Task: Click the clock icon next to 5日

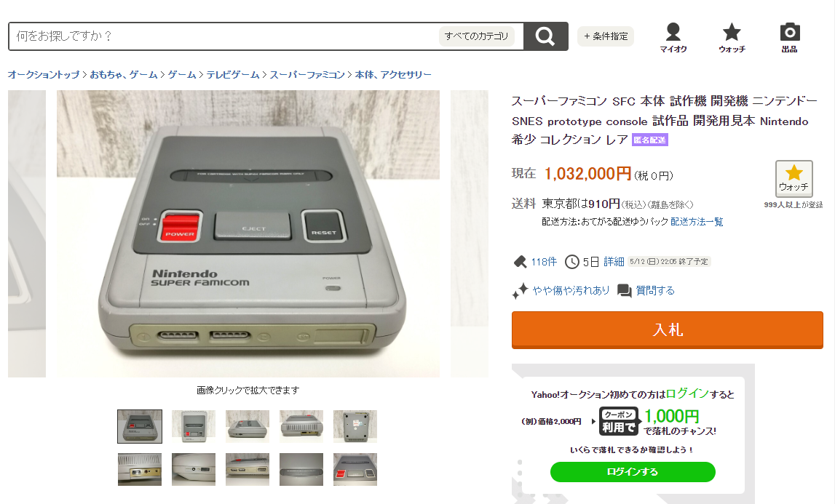Action: pyautogui.click(x=572, y=261)
